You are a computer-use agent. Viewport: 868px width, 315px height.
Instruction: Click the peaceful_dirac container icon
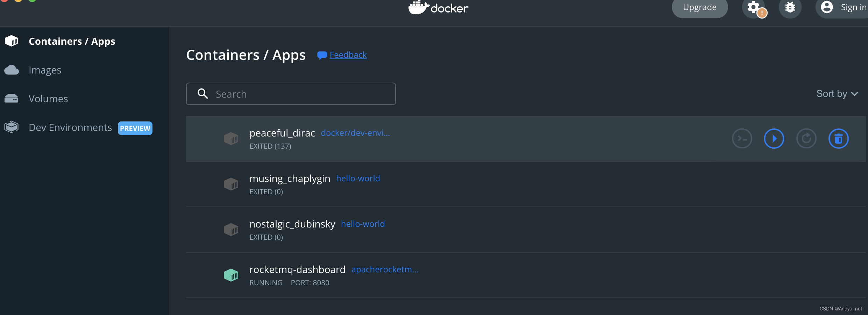pos(231,139)
